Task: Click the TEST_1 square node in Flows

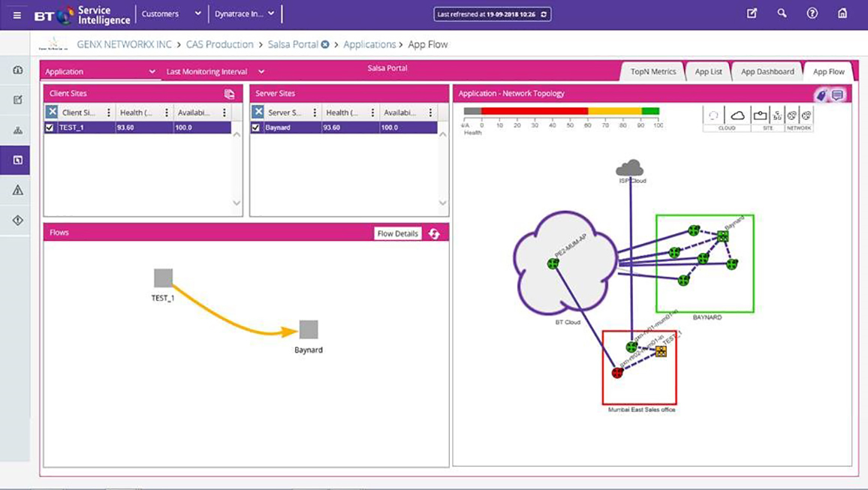Action: 163,278
